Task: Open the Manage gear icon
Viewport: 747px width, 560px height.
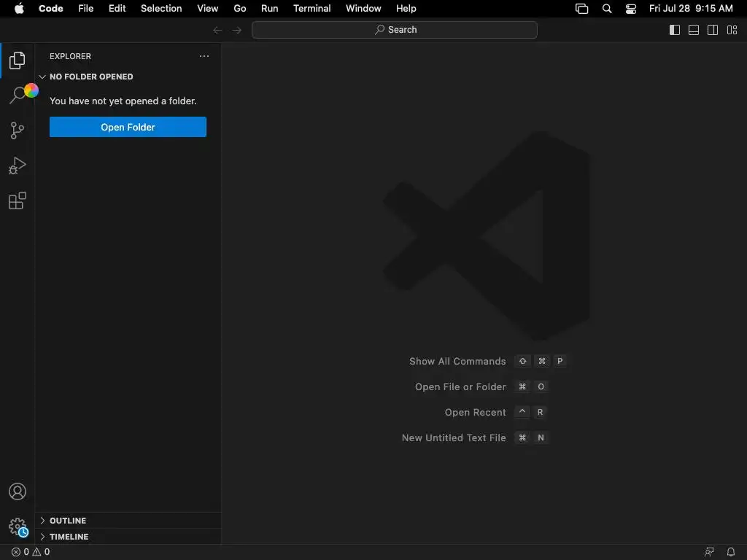Action: [18, 526]
